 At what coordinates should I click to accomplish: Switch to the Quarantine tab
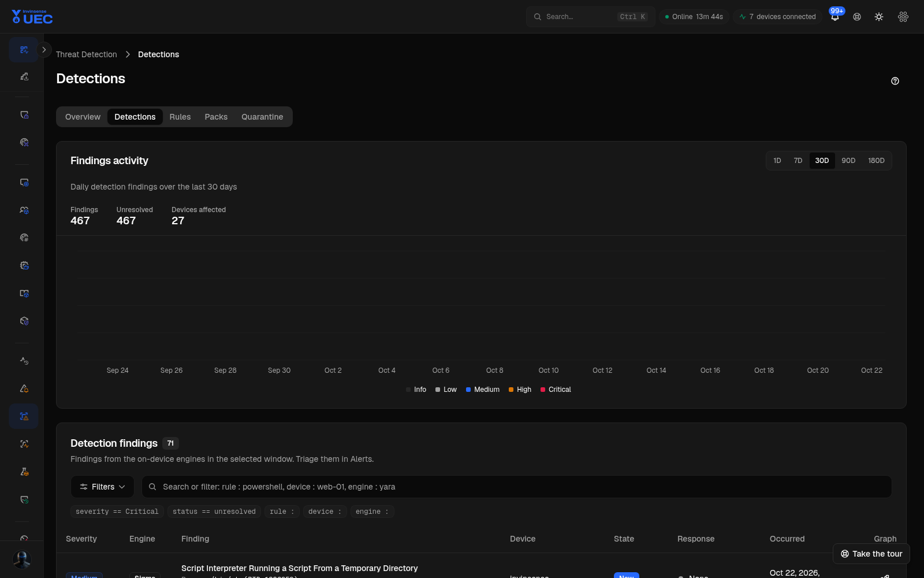(x=262, y=117)
